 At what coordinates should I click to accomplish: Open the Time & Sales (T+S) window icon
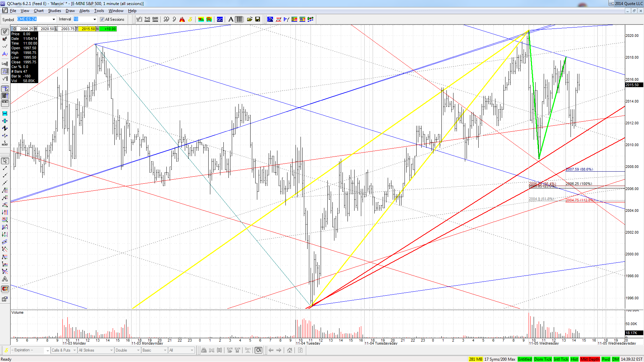pyautogui.click(x=147, y=19)
